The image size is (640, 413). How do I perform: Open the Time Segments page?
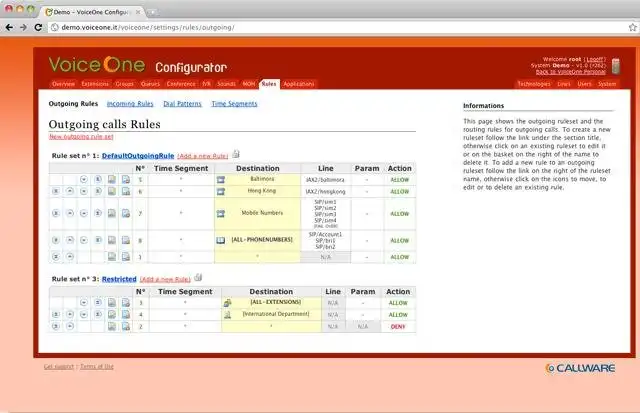tap(234, 104)
